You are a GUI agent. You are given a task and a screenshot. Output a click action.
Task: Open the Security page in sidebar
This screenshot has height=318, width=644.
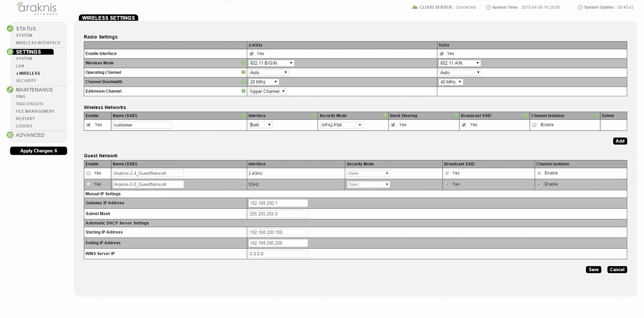(x=26, y=81)
